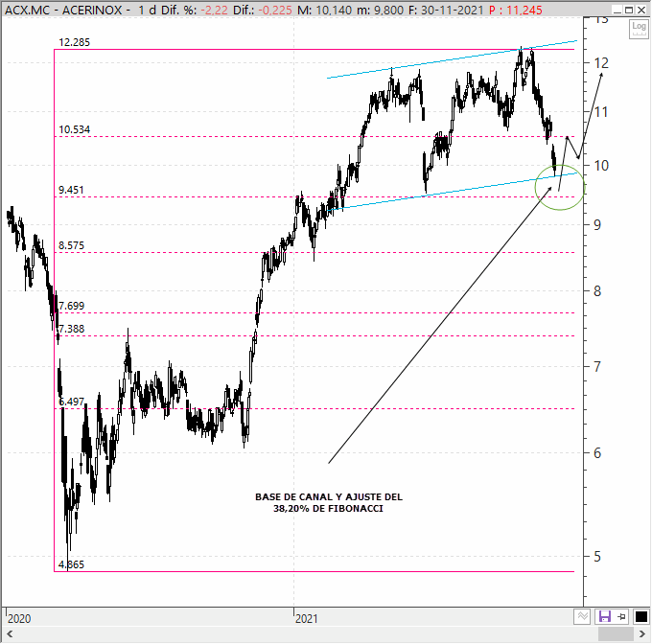Close the ACX.MC chart window

click(641, 10)
